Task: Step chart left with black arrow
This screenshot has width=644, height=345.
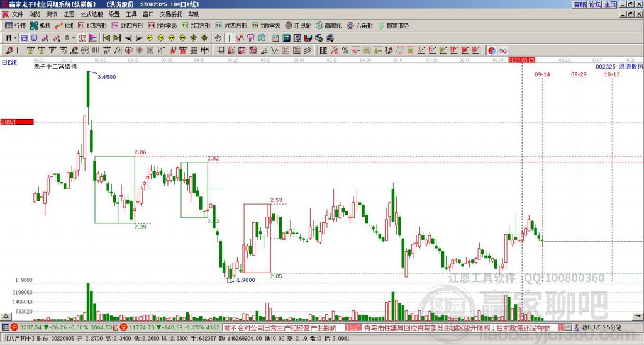Action: coord(128,38)
